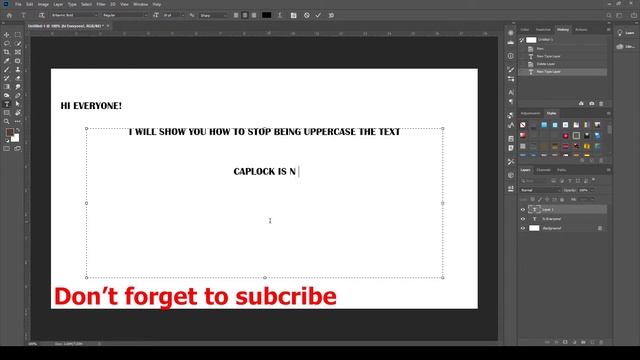Hide the Background layer

[523, 228]
